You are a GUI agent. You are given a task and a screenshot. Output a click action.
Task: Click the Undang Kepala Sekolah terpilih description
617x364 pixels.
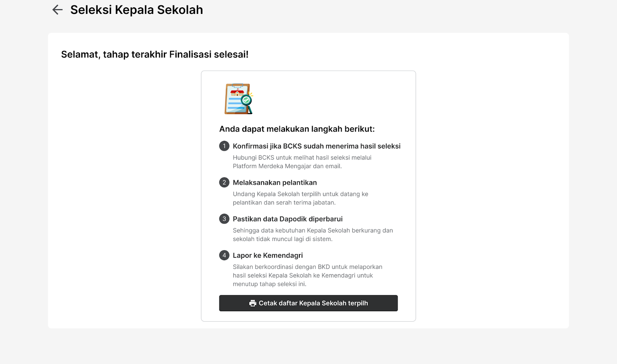pyautogui.click(x=300, y=198)
